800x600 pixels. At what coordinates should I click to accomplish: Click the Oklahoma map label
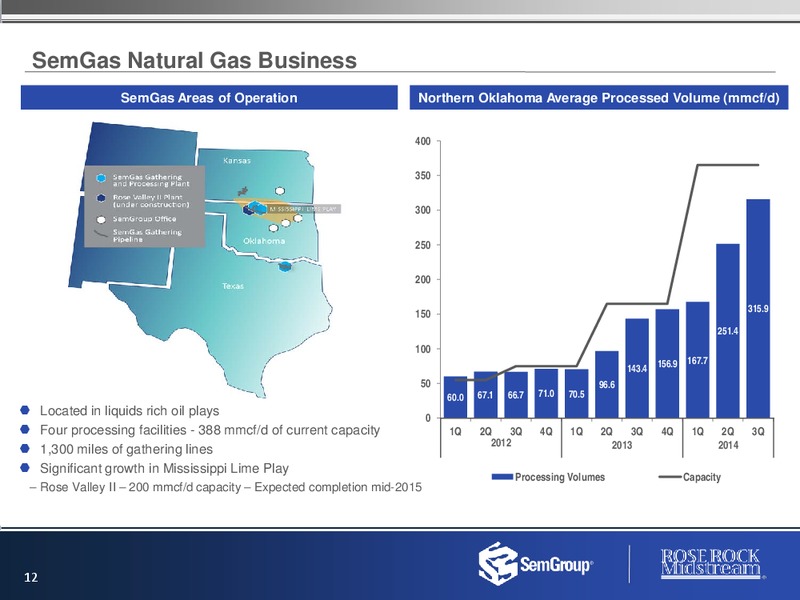[264, 241]
